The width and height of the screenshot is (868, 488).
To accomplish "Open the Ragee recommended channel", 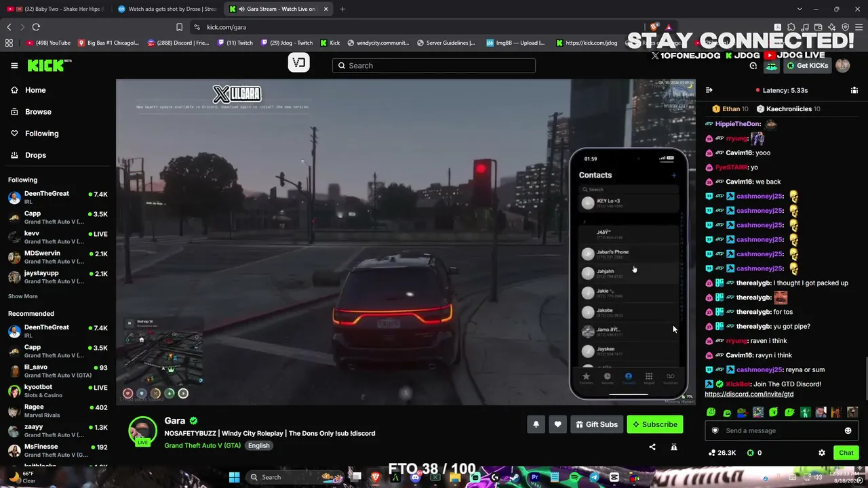I will pos(58,411).
